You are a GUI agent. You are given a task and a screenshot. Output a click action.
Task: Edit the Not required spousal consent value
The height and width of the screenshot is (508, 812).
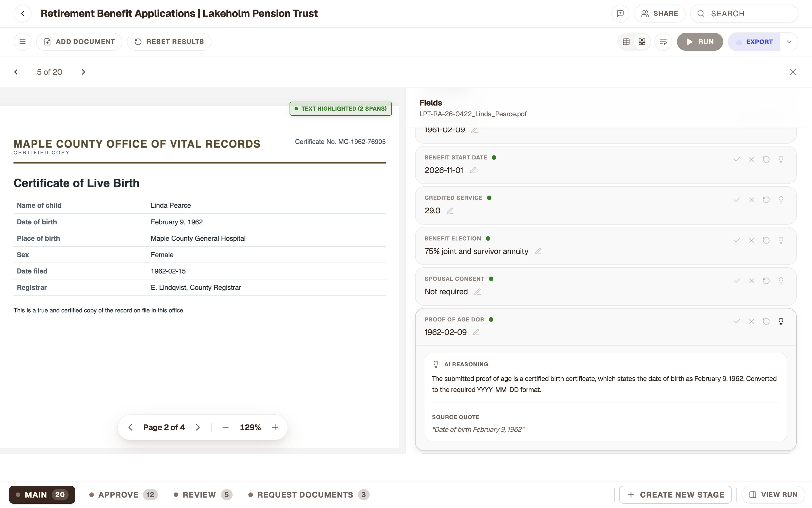(477, 292)
